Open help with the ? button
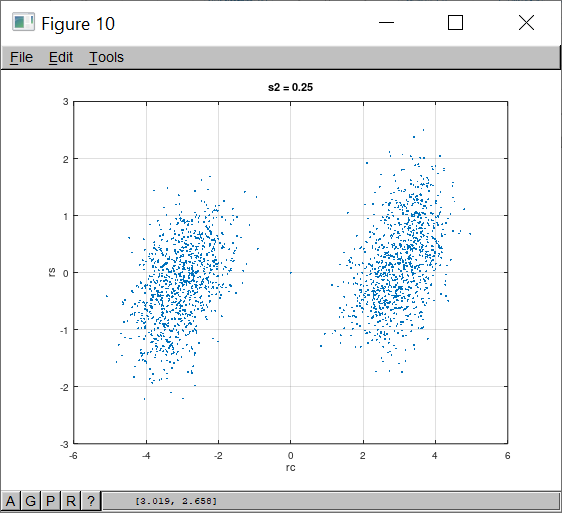The image size is (562, 513). 91,501
